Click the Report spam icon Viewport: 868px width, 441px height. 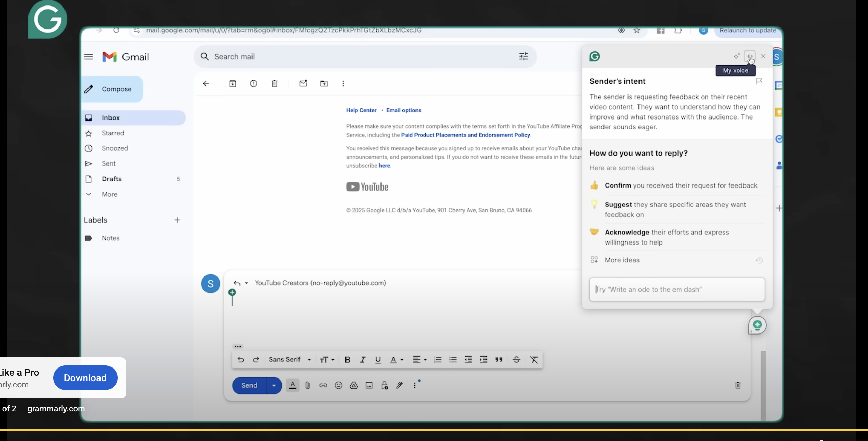point(254,83)
